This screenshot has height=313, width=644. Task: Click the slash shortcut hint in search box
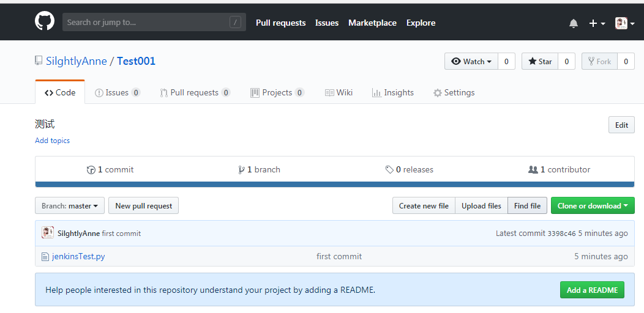point(235,22)
